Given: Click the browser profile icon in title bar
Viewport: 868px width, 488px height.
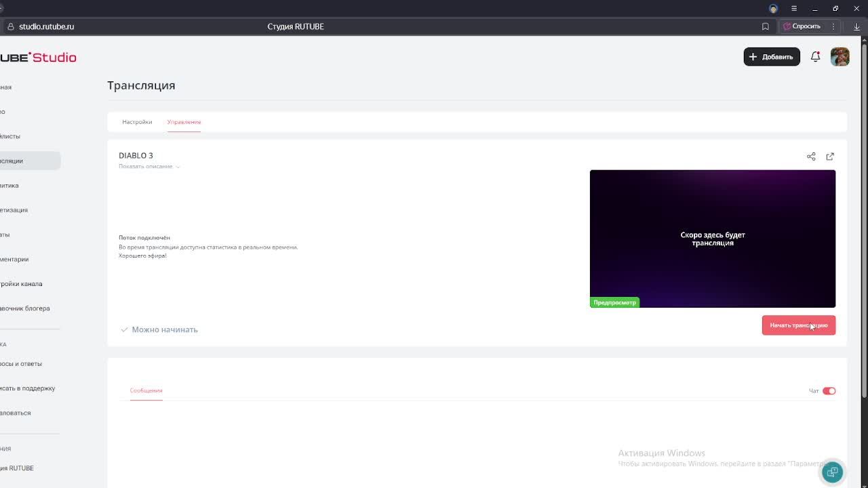Looking at the screenshot, I should tap(773, 8).
